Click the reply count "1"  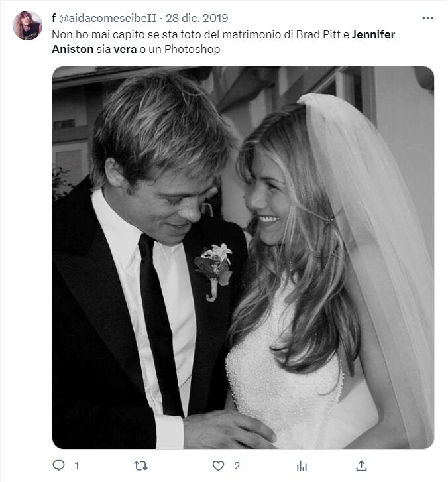[76, 466]
